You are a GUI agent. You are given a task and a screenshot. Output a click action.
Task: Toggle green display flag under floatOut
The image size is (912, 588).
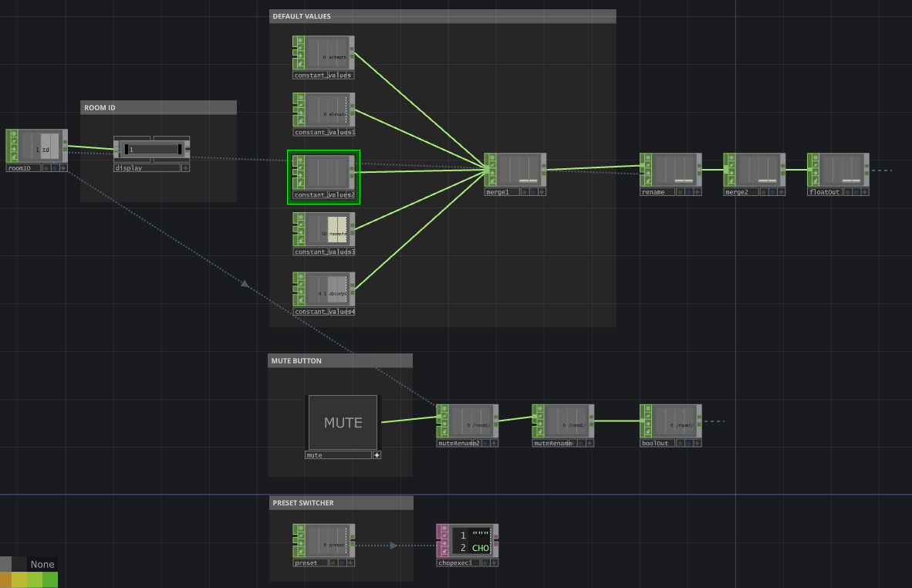[847, 192]
